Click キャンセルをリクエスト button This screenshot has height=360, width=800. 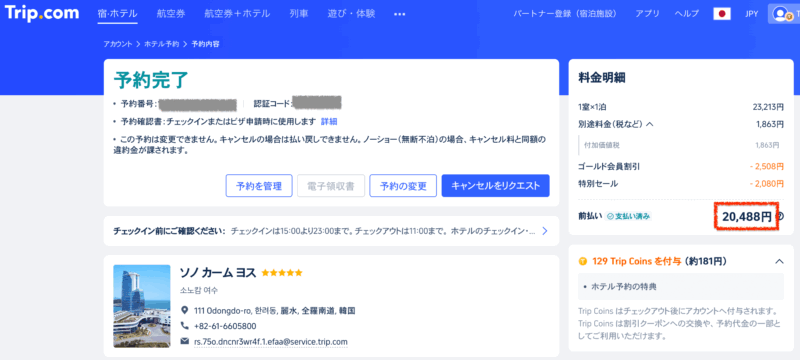pyautogui.click(x=495, y=186)
